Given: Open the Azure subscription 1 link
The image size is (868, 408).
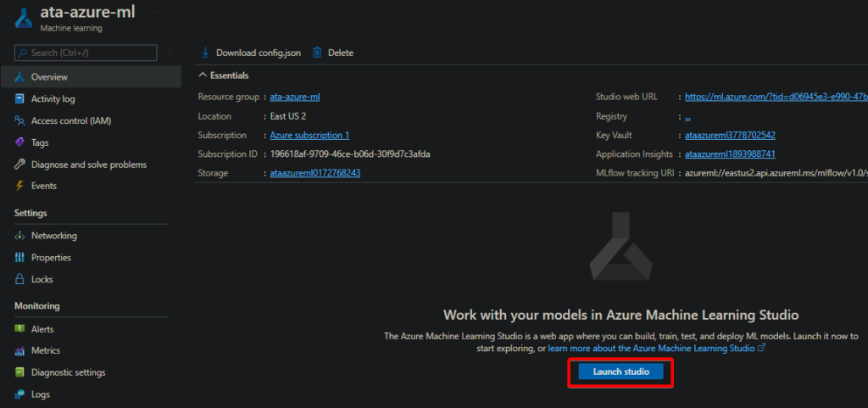Looking at the screenshot, I should tap(309, 135).
